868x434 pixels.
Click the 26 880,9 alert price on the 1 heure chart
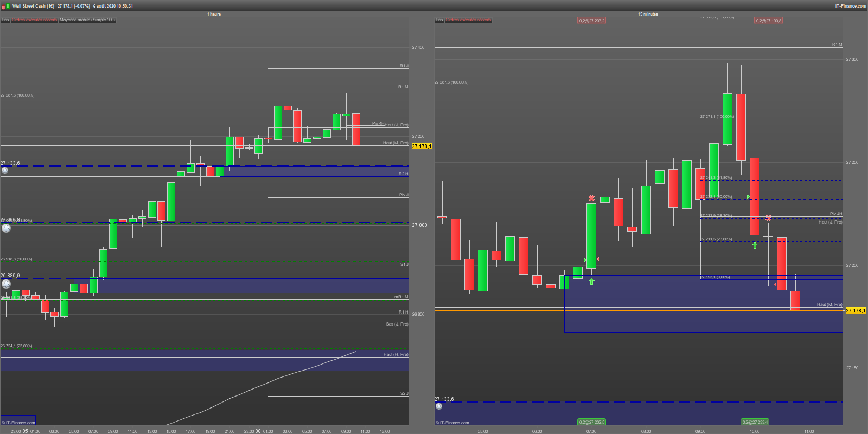[x=10, y=275]
